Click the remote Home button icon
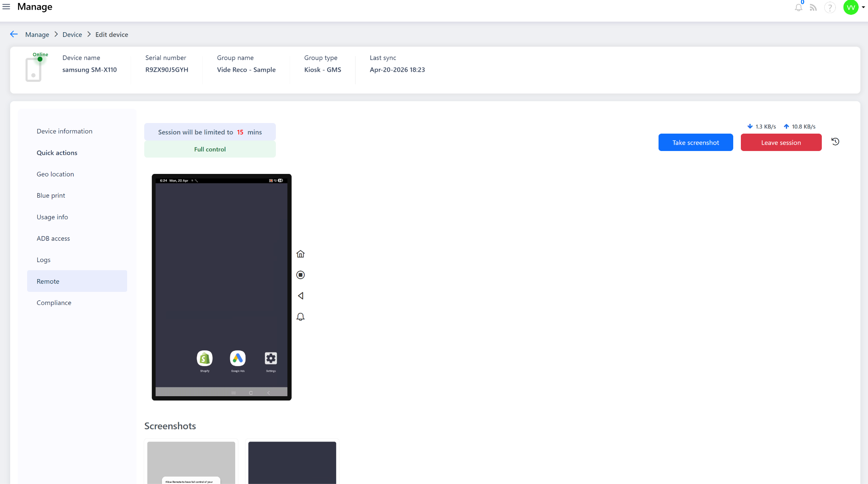The height and width of the screenshot is (484, 868). [x=300, y=254]
